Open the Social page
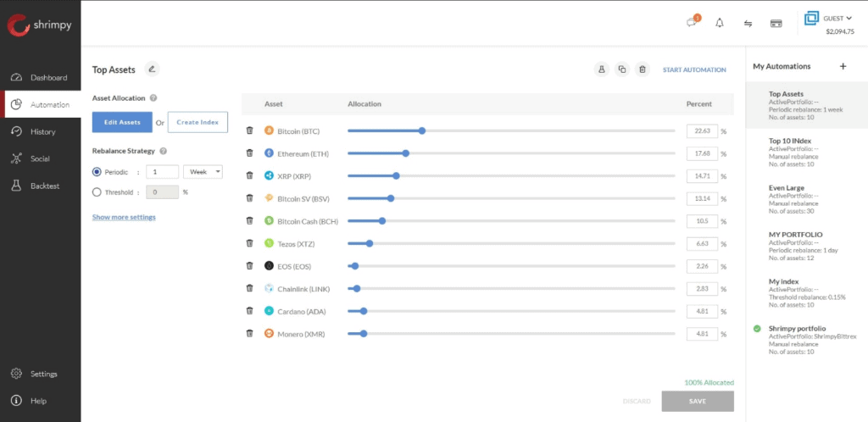Viewport: 868px width, 422px height. (x=41, y=158)
